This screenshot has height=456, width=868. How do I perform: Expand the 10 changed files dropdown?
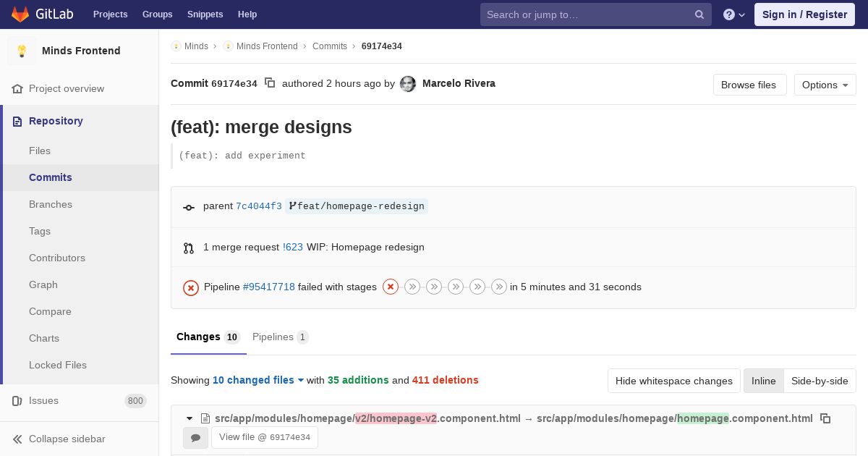(258, 380)
